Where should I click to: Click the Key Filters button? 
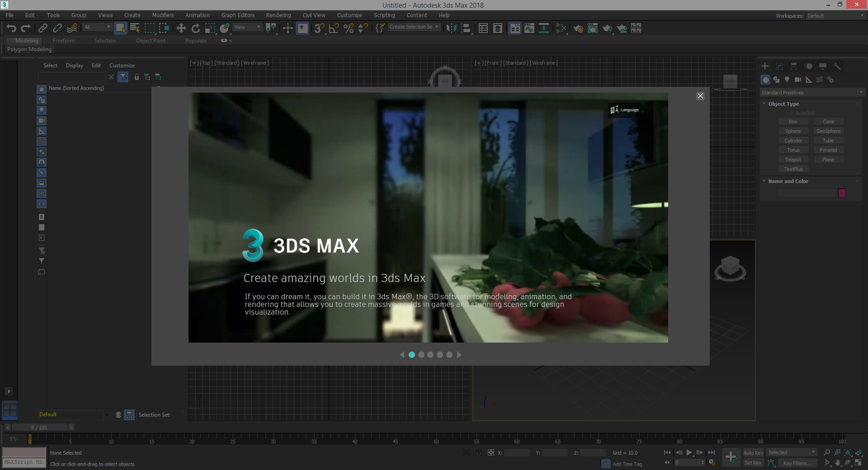pos(798,463)
